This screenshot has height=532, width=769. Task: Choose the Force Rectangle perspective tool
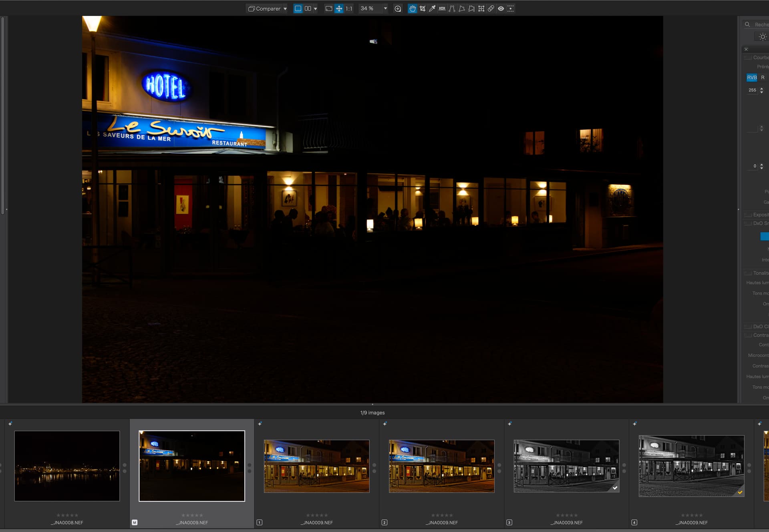(x=461, y=8)
